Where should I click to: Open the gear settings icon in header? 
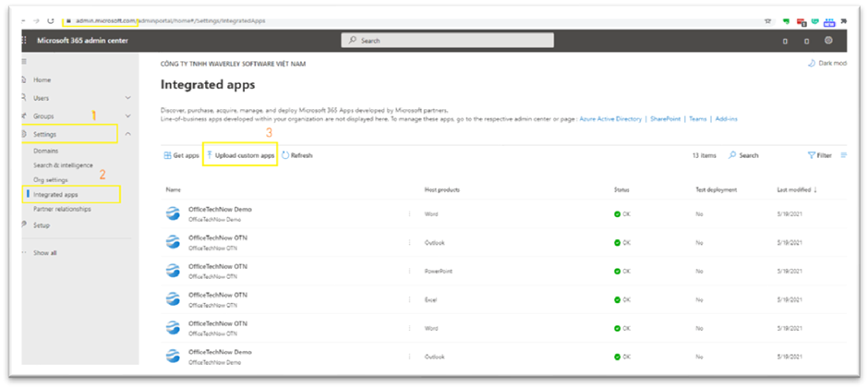[828, 41]
